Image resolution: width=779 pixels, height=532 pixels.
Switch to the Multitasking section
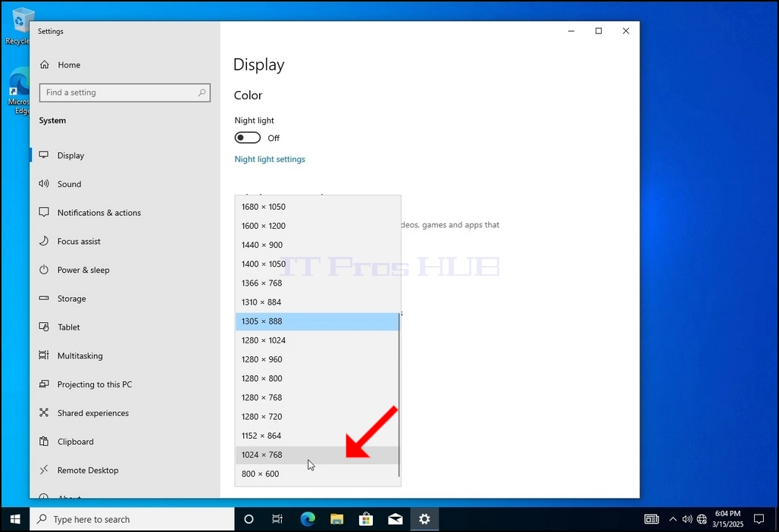(x=80, y=355)
